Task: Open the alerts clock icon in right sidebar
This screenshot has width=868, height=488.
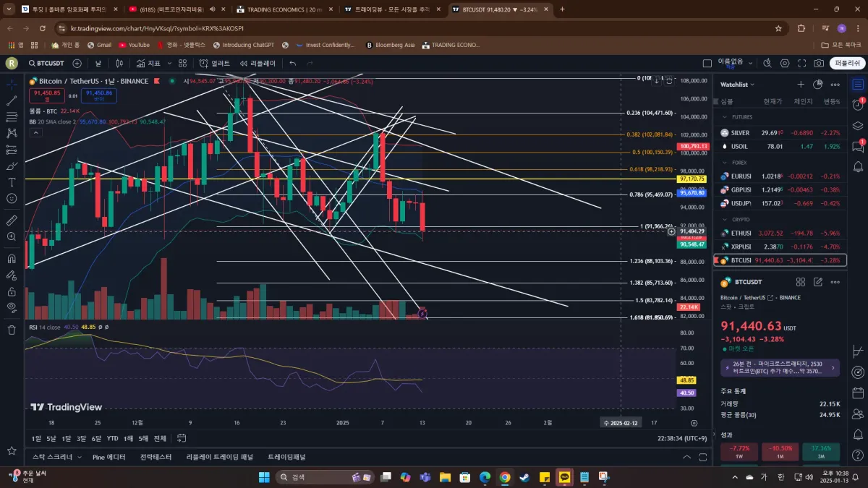Action: [858, 105]
